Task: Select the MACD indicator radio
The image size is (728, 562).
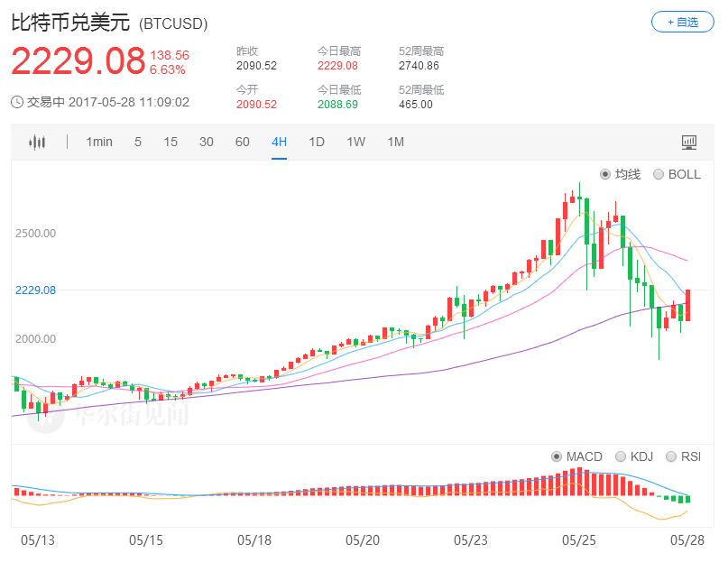Action: [557, 456]
